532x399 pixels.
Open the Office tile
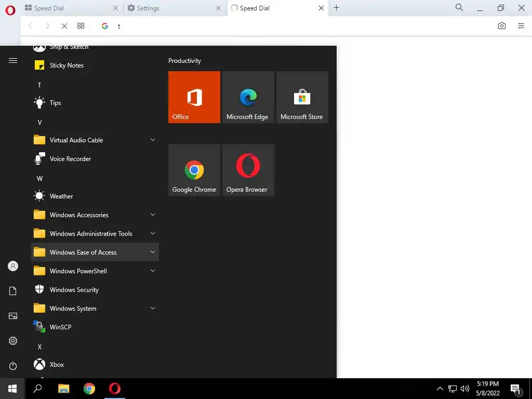click(x=194, y=97)
